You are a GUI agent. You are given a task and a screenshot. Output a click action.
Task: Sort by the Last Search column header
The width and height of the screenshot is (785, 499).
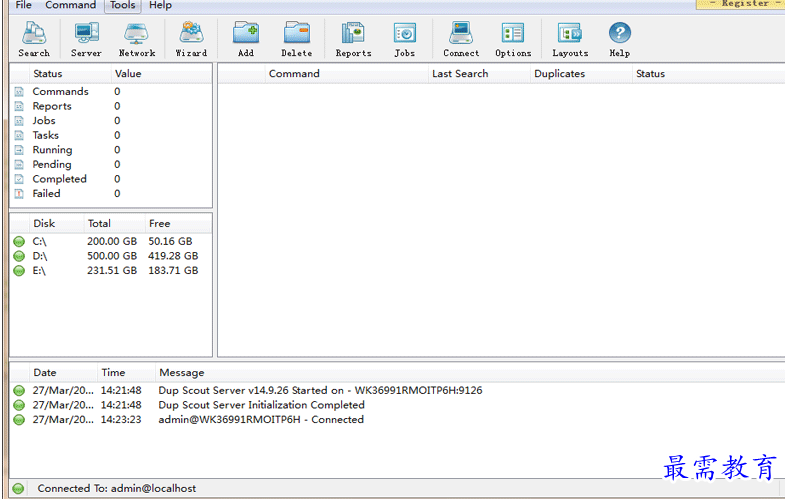tap(480, 74)
